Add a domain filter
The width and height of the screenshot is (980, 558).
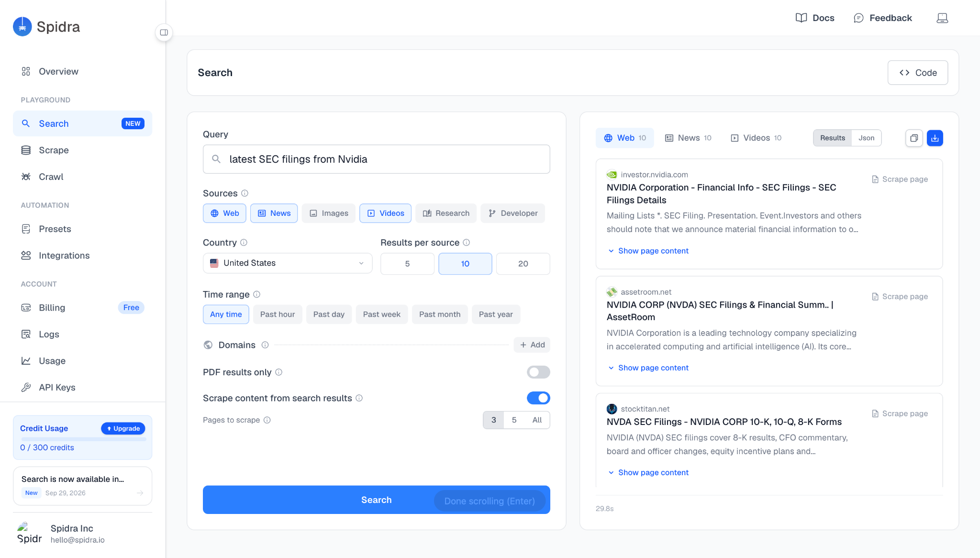[532, 345]
